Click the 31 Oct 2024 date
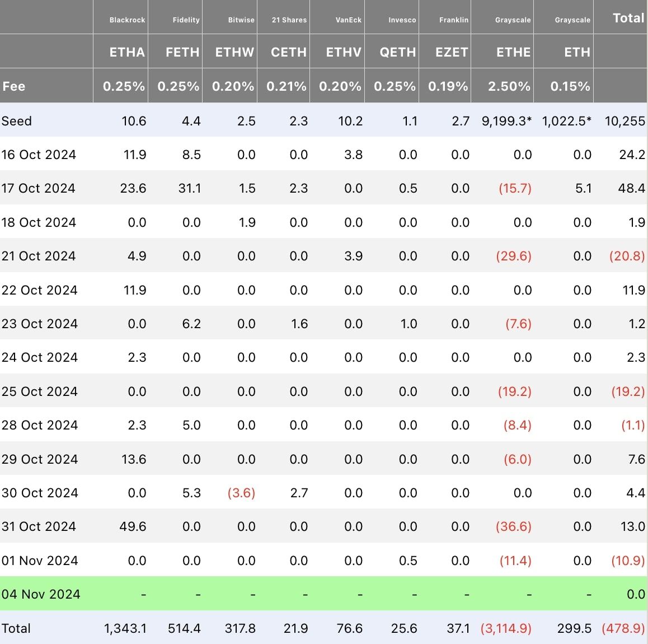648x644 pixels. [39, 526]
